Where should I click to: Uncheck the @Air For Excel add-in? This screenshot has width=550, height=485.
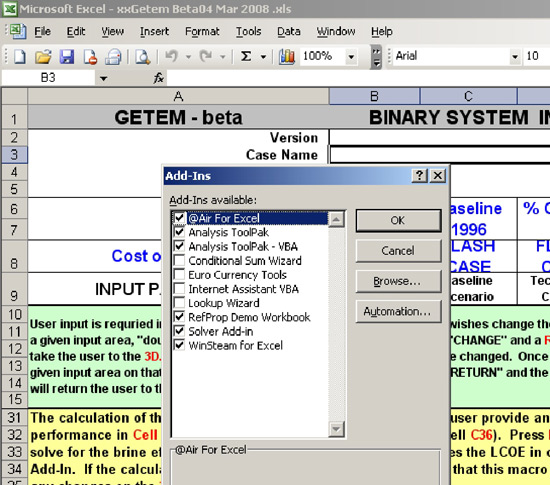[179, 218]
